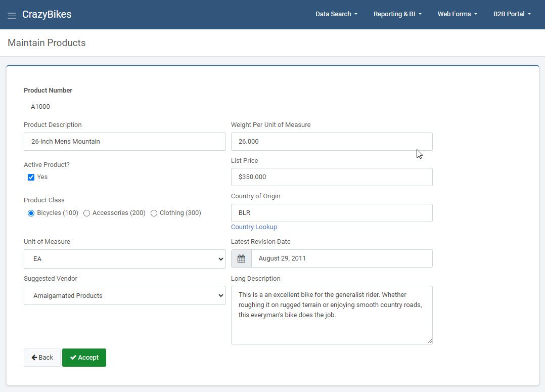Image resolution: width=545 pixels, height=392 pixels.
Task: Click inside the Long Description textarea
Action: point(332,315)
